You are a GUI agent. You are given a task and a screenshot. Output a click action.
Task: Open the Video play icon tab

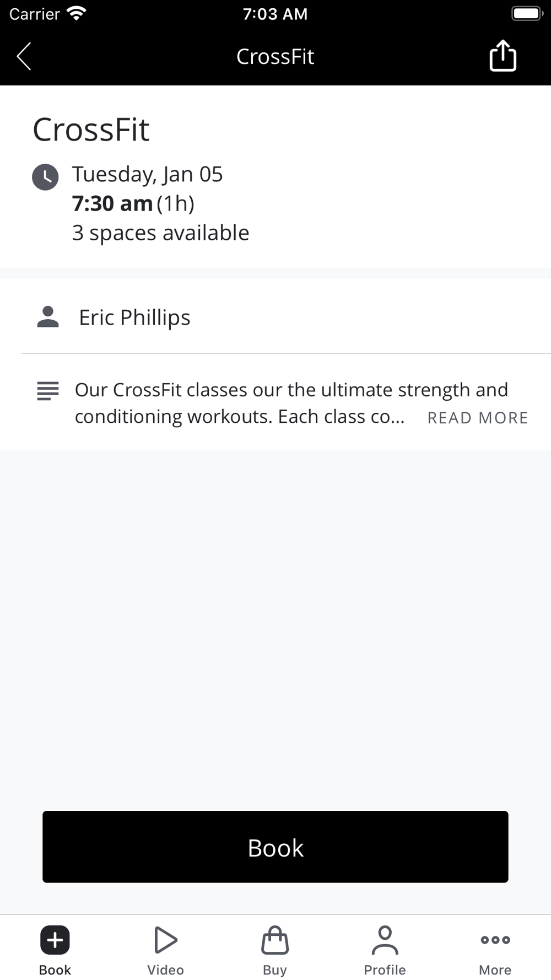pos(165,950)
